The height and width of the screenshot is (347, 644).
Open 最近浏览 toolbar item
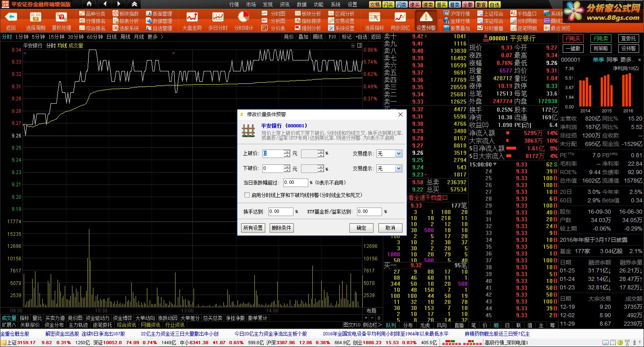[557, 28]
